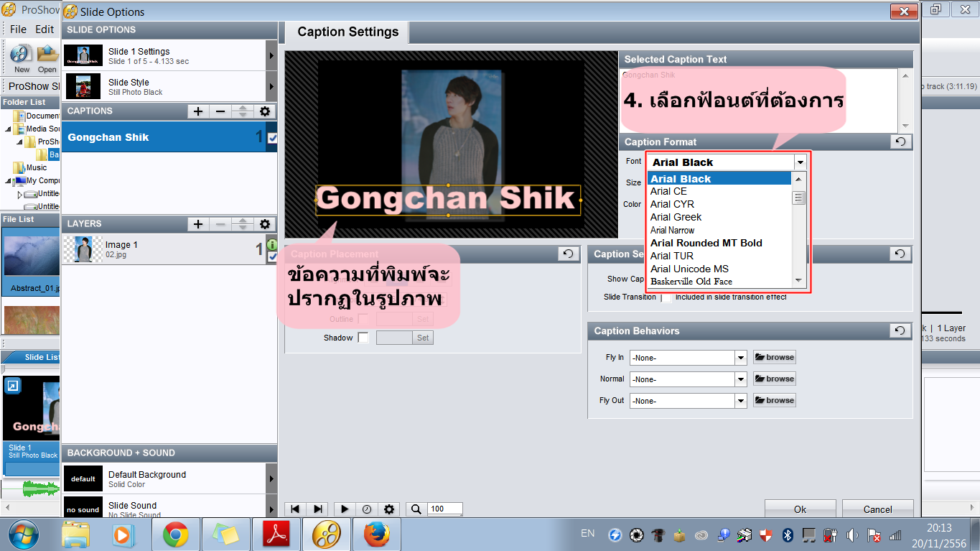
Task: Toggle the Gongchan Shik caption visibility checkbox
Action: coord(272,138)
